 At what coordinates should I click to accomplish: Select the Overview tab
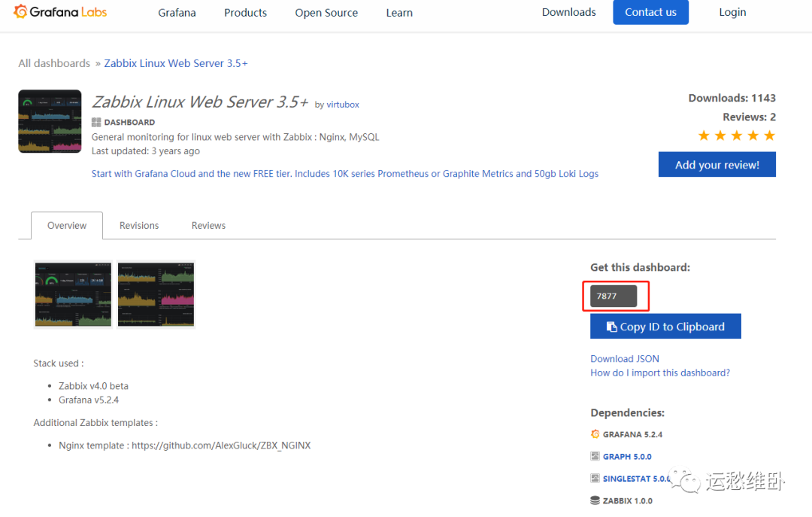tap(67, 226)
